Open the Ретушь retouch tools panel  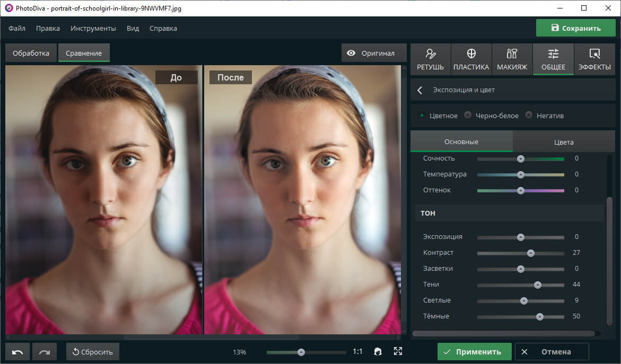tap(430, 59)
